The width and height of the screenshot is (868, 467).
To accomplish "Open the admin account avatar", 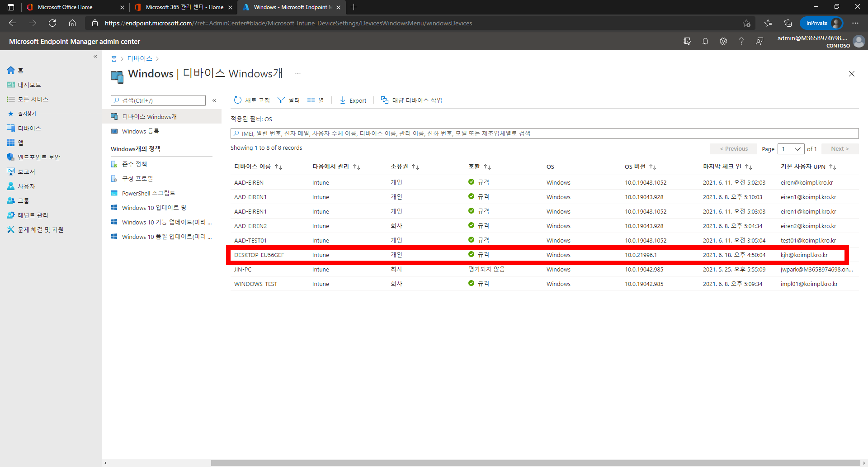I will [859, 41].
